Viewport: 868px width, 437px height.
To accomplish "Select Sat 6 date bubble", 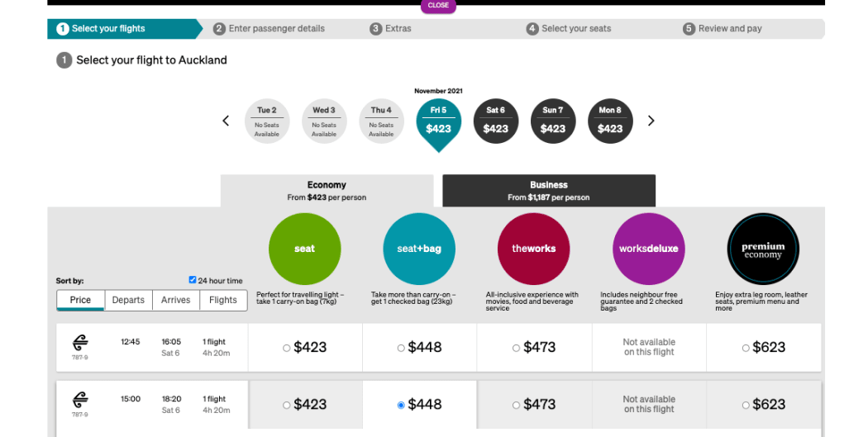I will point(495,121).
